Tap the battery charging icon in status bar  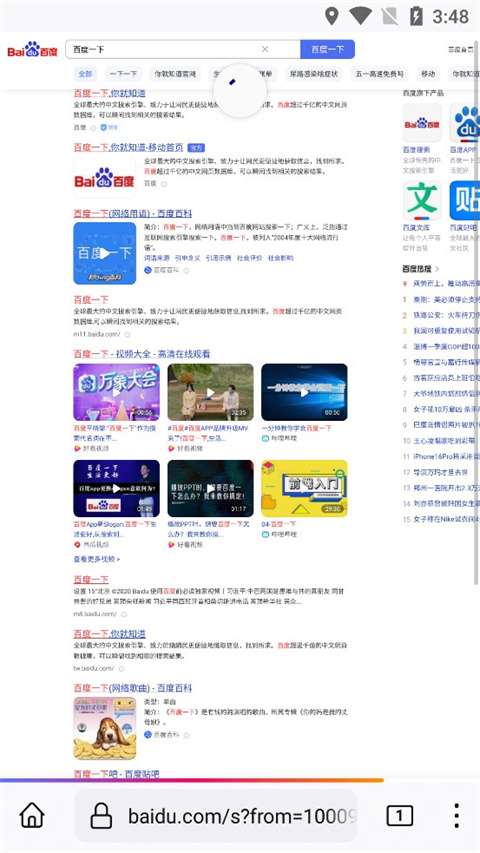[416, 16]
